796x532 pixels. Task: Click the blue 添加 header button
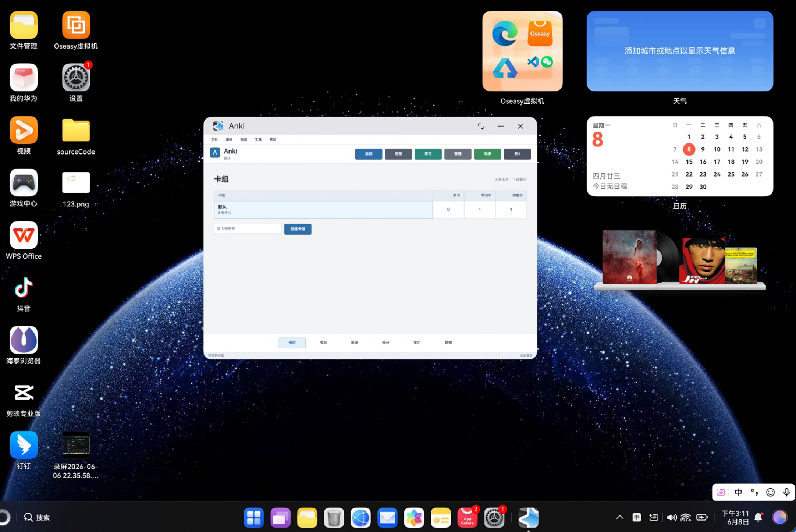click(369, 154)
